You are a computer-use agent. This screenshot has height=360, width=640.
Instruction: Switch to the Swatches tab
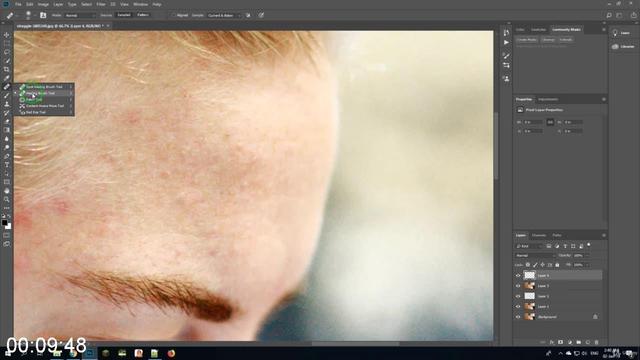(538, 29)
